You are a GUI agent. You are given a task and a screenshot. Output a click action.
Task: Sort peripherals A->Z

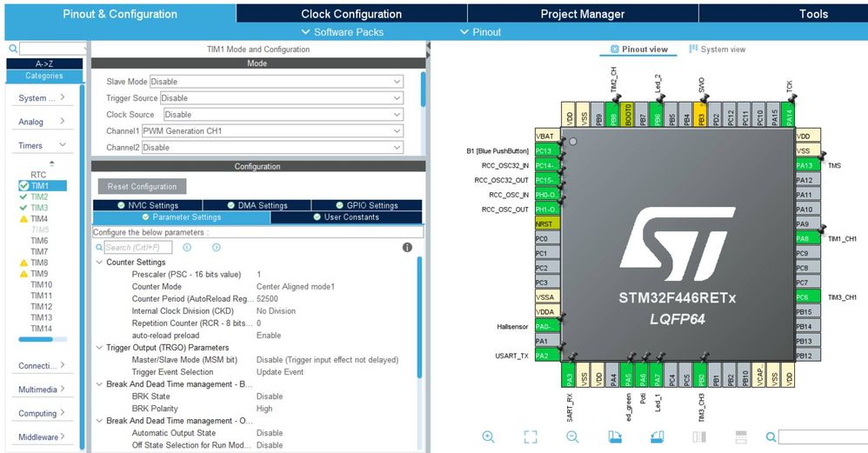[x=44, y=63]
